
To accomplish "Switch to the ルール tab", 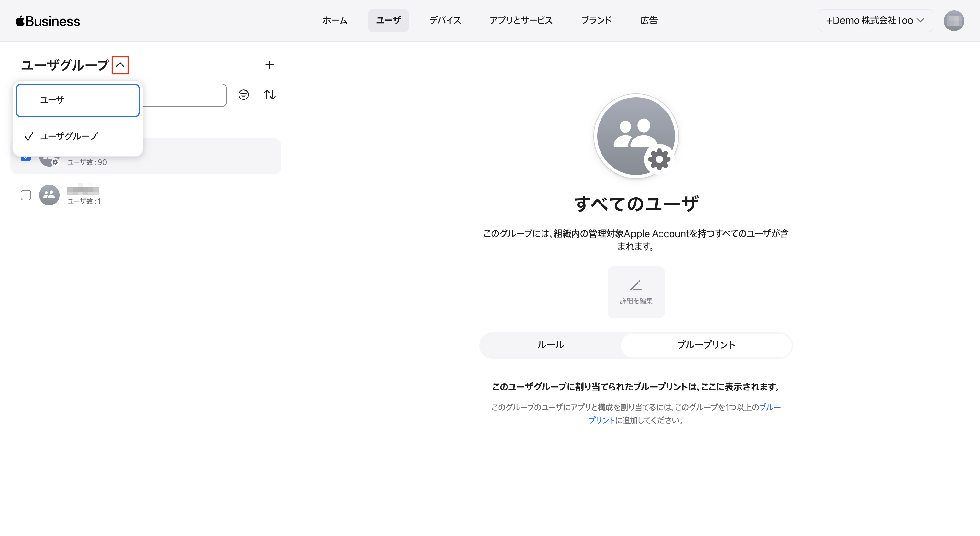I will [550, 345].
